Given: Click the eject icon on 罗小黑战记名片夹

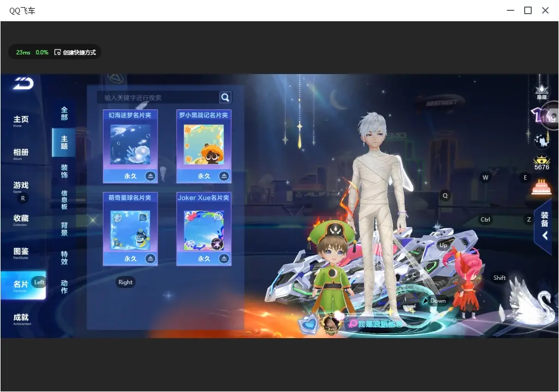Looking at the screenshot, I should coord(224,176).
